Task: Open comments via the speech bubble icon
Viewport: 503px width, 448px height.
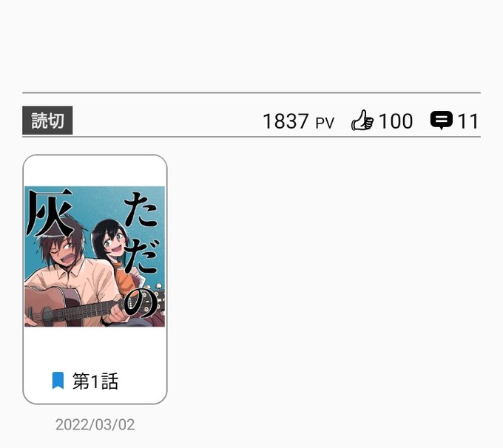Action: tap(442, 121)
